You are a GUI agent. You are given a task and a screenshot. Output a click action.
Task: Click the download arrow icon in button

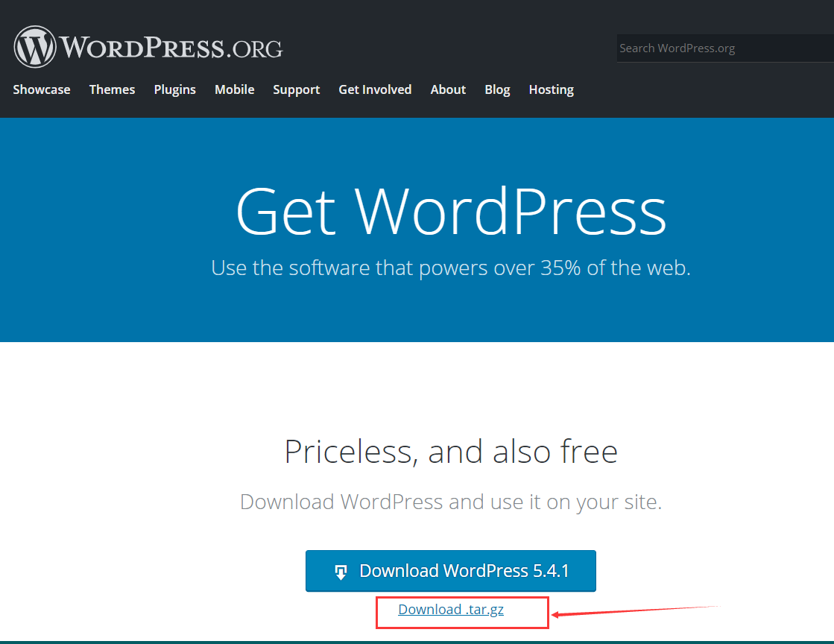[341, 572]
